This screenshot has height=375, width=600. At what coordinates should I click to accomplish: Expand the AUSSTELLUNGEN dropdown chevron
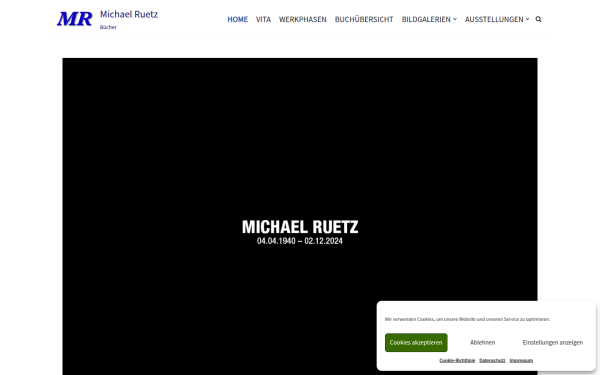click(527, 19)
